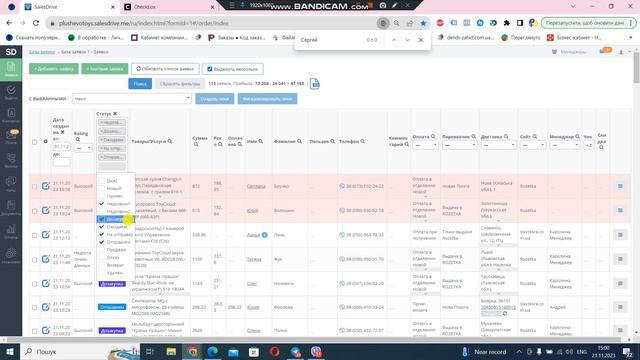The height and width of the screenshot is (360, 640).
Task: Select the Отказ status option
Action: 116,258
